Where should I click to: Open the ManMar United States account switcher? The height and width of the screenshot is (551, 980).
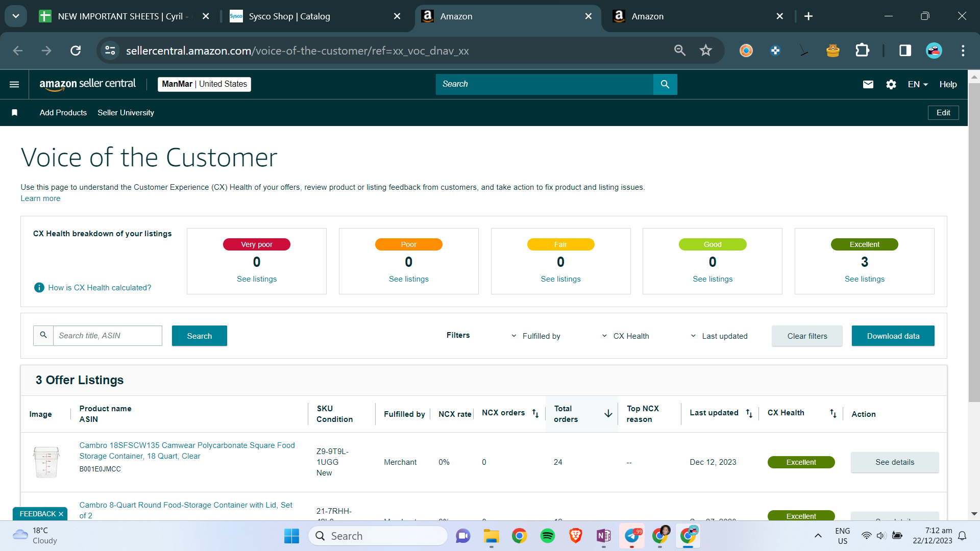tap(204, 84)
